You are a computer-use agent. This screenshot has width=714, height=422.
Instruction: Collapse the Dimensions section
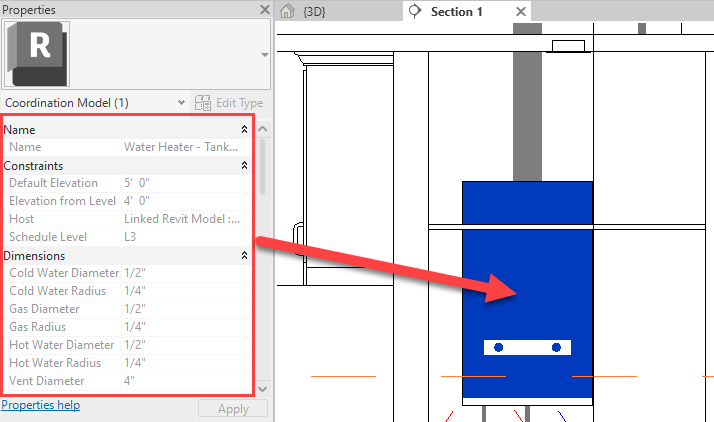coord(245,256)
